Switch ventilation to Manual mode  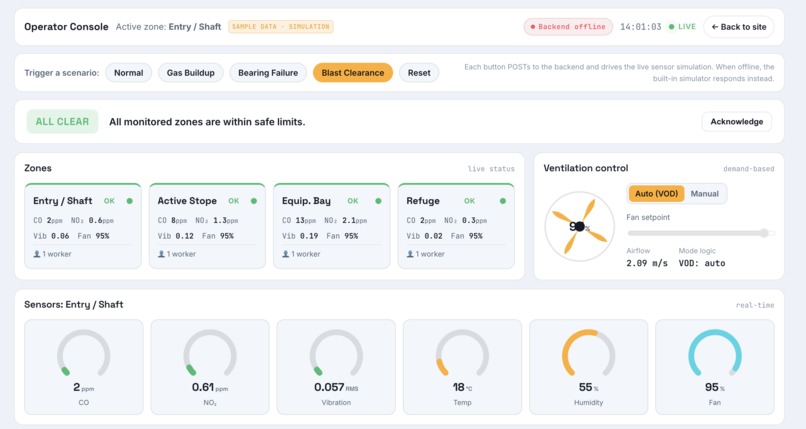704,194
